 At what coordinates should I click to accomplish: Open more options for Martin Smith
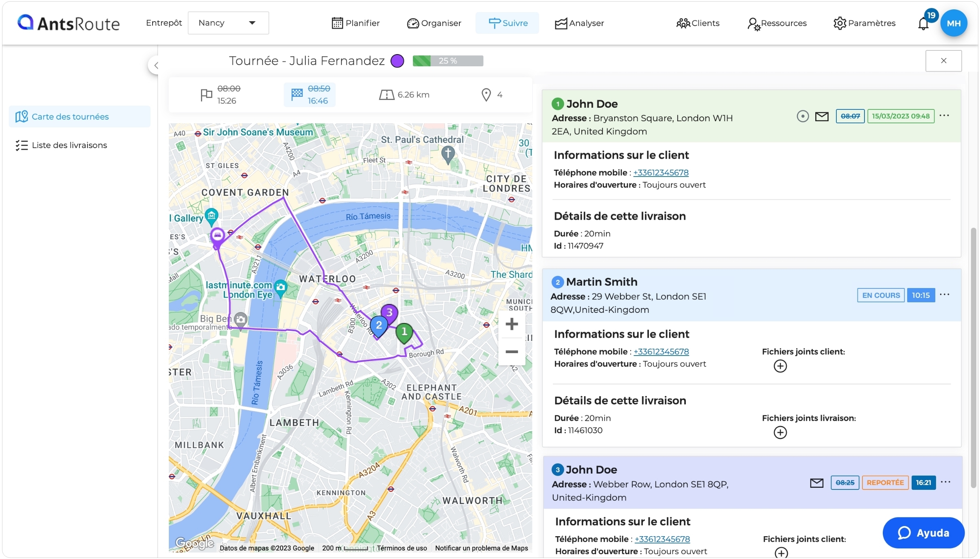[945, 295]
